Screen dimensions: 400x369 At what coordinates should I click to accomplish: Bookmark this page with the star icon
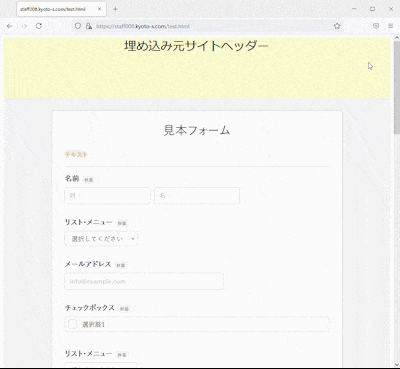(x=337, y=26)
